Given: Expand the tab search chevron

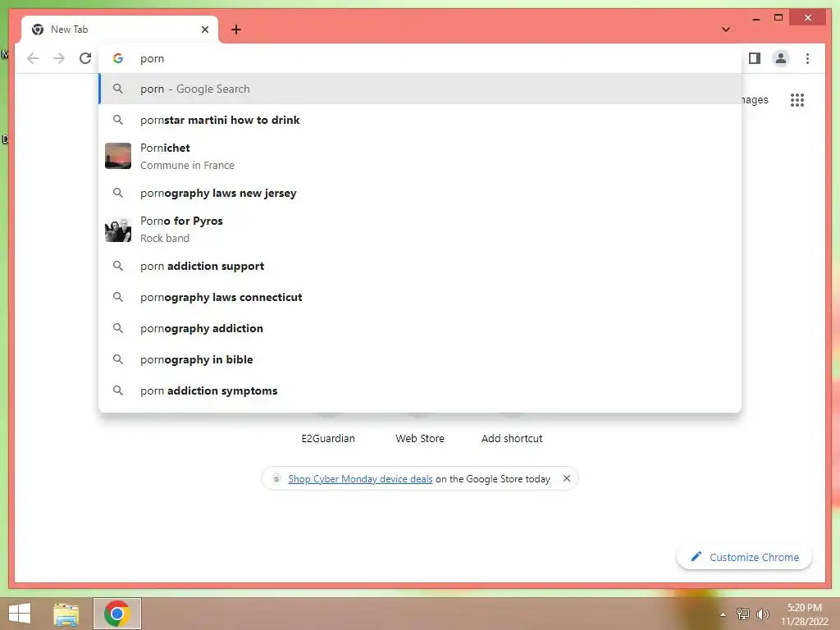Looking at the screenshot, I should click(726, 30).
